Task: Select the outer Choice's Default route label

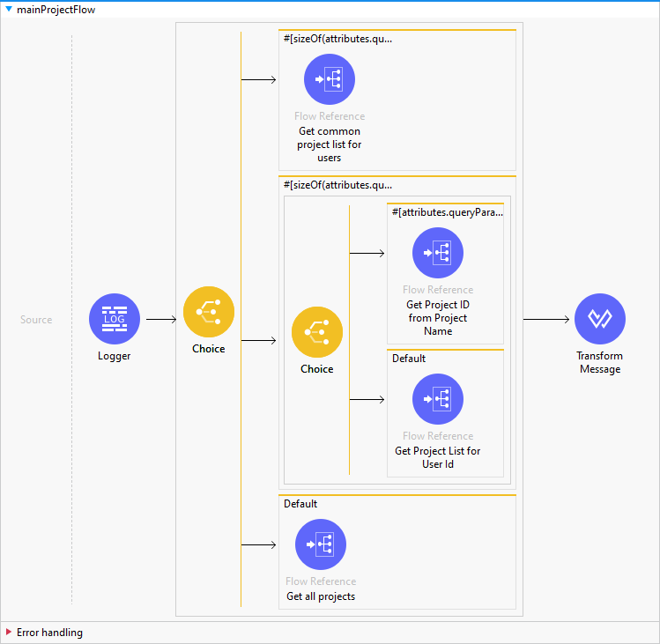Action: pyautogui.click(x=300, y=504)
